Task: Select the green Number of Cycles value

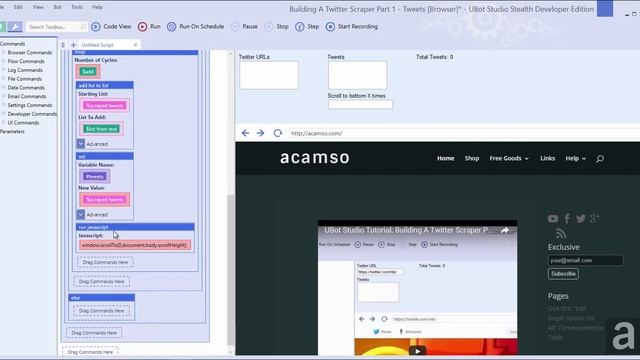Action: [x=88, y=72]
